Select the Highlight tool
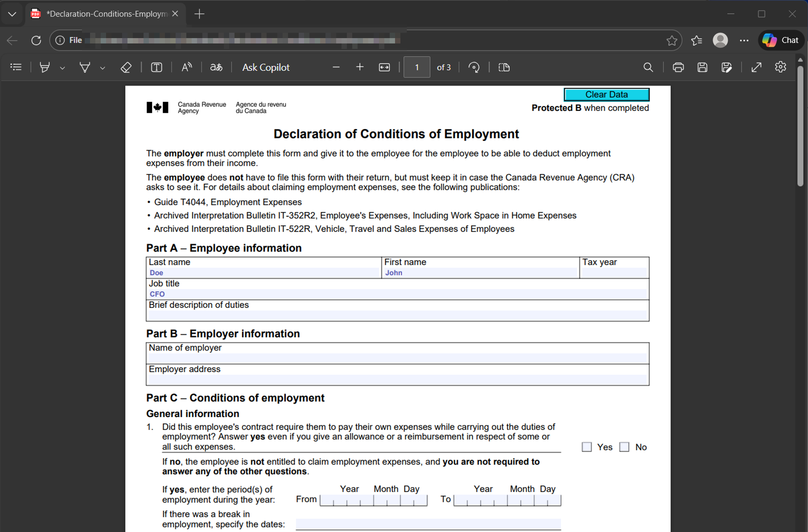808x532 pixels. pyautogui.click(x=44, y=67)
